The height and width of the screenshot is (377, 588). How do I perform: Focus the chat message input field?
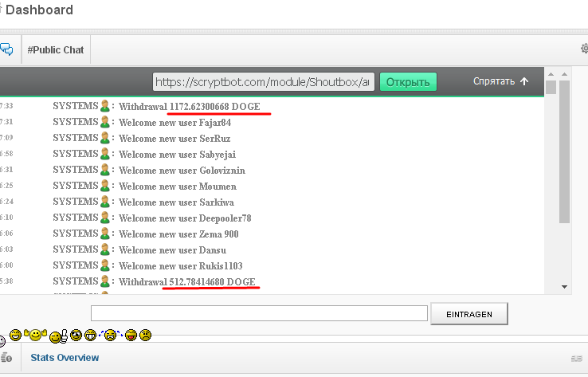[259, 313]
